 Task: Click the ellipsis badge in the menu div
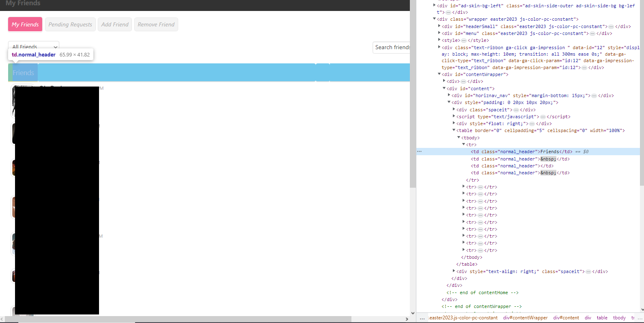(x=592, y=34)
